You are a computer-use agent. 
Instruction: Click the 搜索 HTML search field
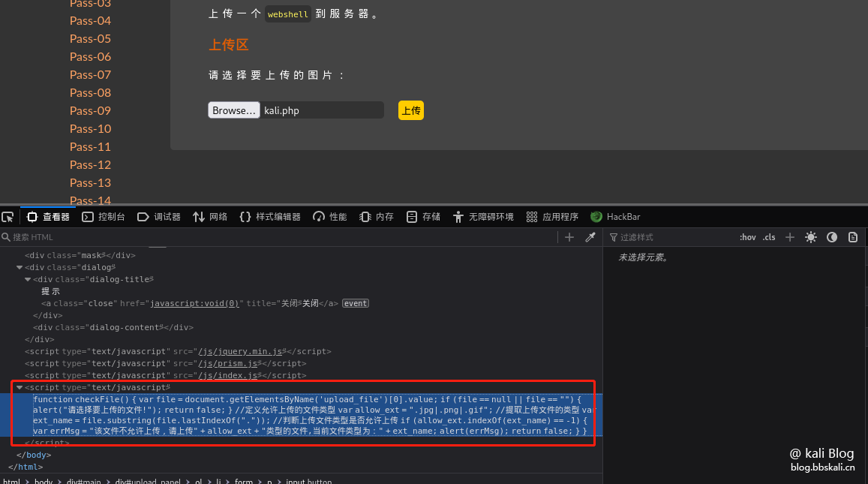278,237
